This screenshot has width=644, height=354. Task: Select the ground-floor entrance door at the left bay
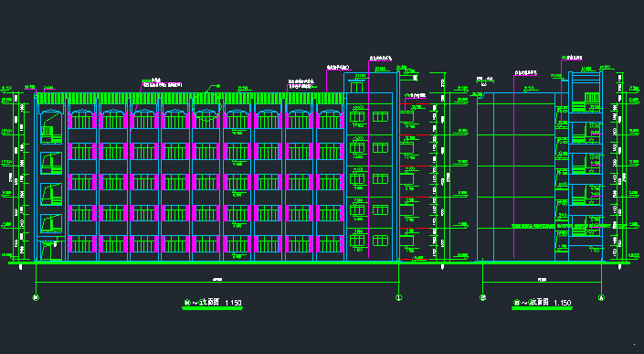[50, 251]
